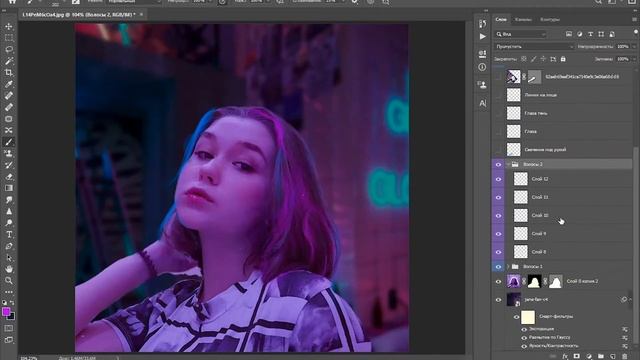
Task: Expand the Волосы 1 group
Action: coord(508,267)
